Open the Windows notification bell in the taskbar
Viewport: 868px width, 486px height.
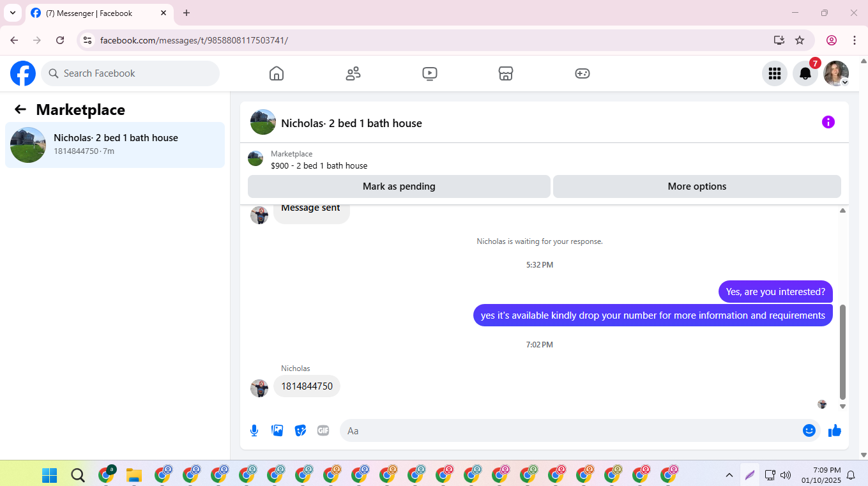[851, 475]
